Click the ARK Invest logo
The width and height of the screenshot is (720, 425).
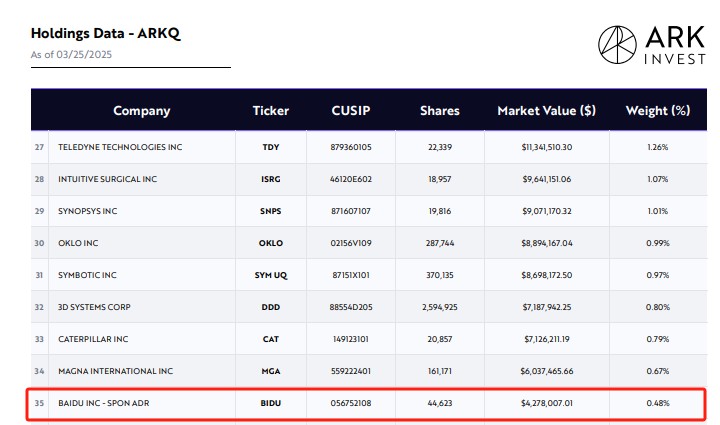pos(652,45)
